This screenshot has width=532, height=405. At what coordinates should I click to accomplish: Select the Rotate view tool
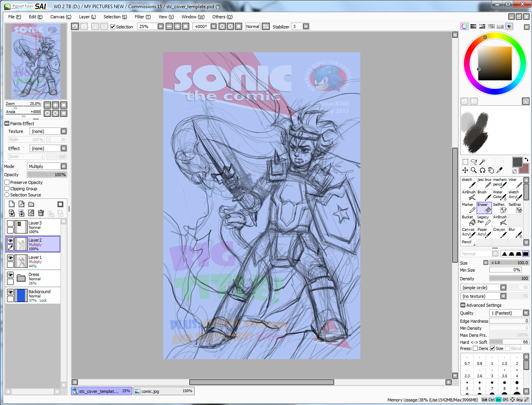482,170
